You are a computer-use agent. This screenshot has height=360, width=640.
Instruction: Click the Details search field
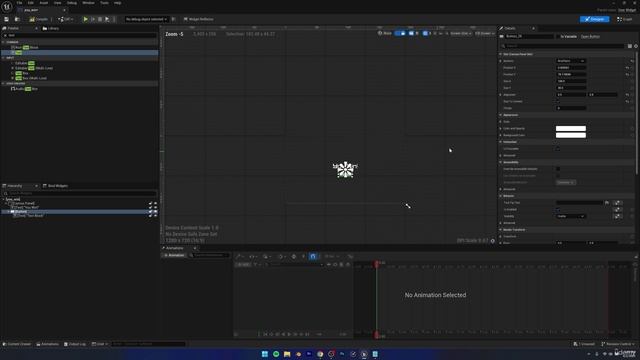(x=563, y=46)
